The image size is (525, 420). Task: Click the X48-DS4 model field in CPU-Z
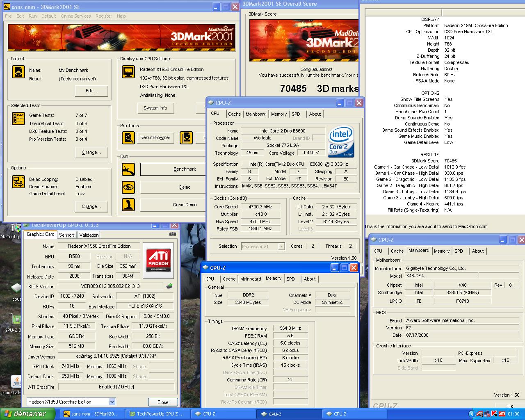pyautogui.click(x=441, y=276)
